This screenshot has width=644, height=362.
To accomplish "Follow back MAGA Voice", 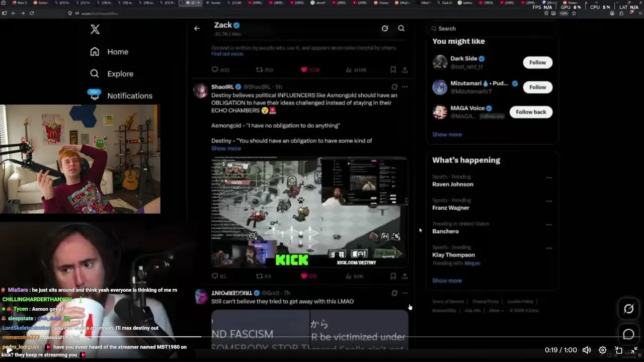I will (x=531, y=112).
